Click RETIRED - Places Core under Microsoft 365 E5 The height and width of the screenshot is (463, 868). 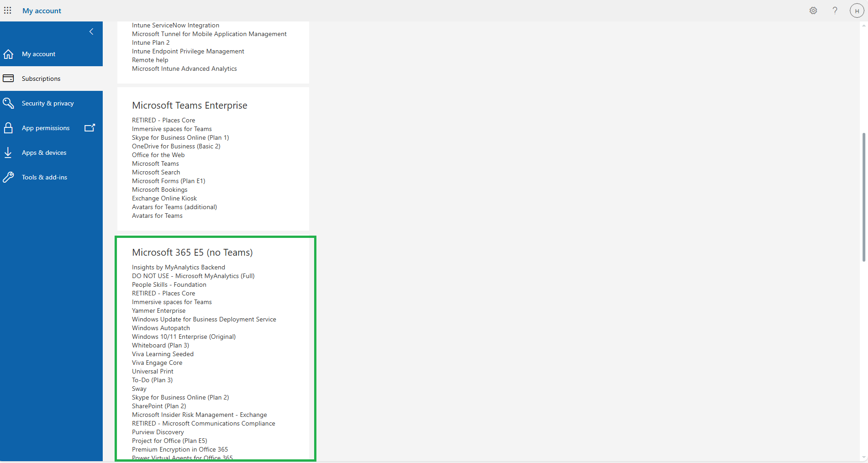163,293
